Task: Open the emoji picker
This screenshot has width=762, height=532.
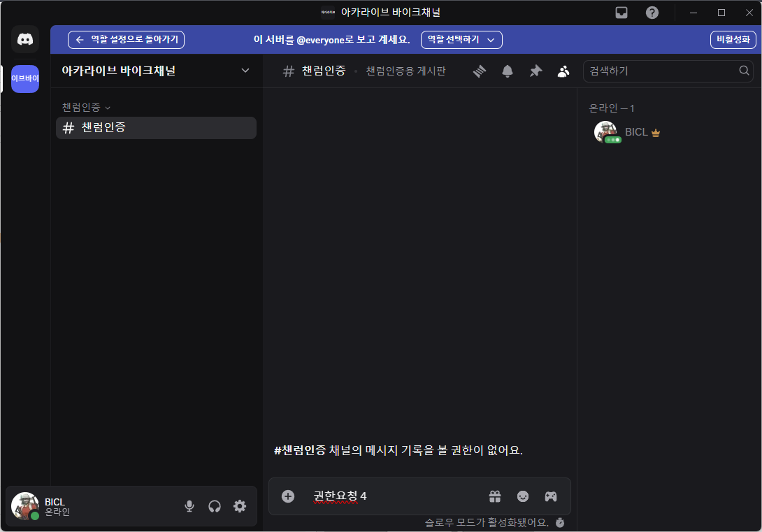Action: pos(523,496)
